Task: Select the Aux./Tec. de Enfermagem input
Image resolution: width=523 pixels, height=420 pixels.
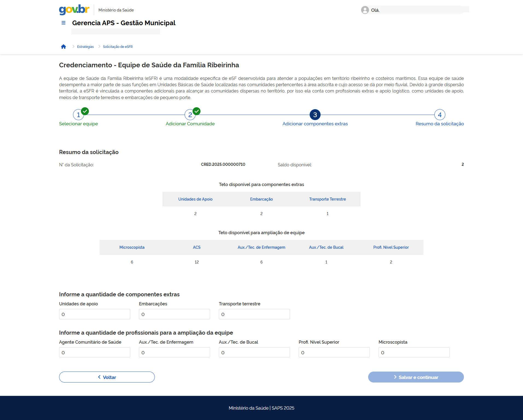Action: tap(175, 352)
